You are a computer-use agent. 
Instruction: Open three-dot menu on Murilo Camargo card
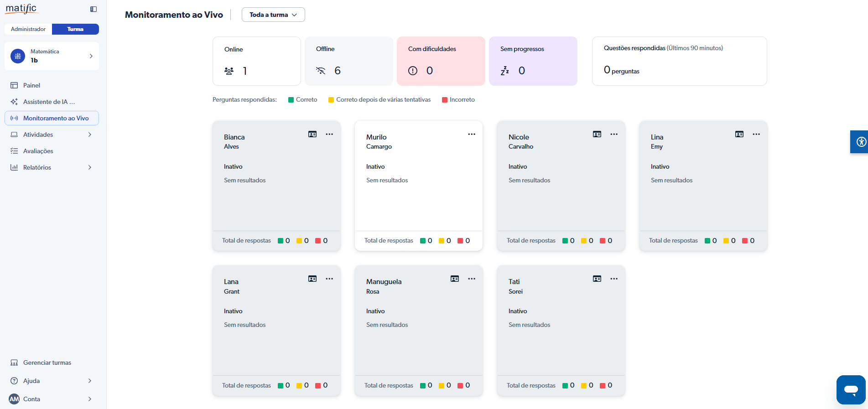click(x=472, y=134)
